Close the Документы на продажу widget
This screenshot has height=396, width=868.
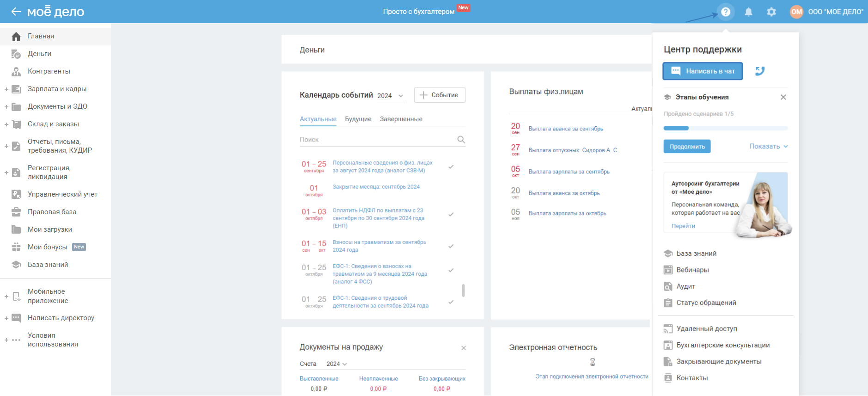[464, 348]
